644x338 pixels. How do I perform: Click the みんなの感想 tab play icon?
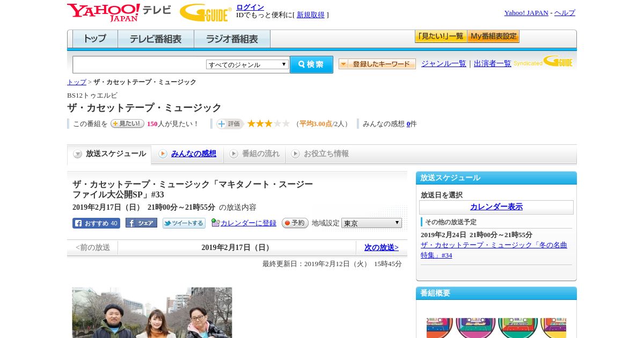click(163, 154)
